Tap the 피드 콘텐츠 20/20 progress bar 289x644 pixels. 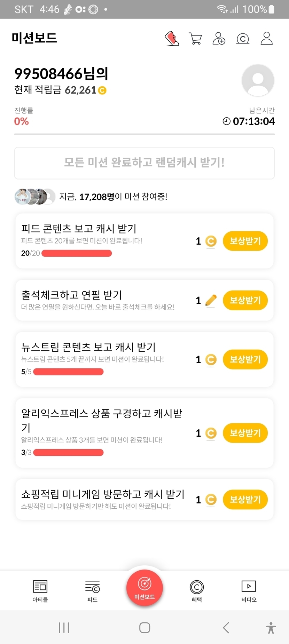[77, 253]
